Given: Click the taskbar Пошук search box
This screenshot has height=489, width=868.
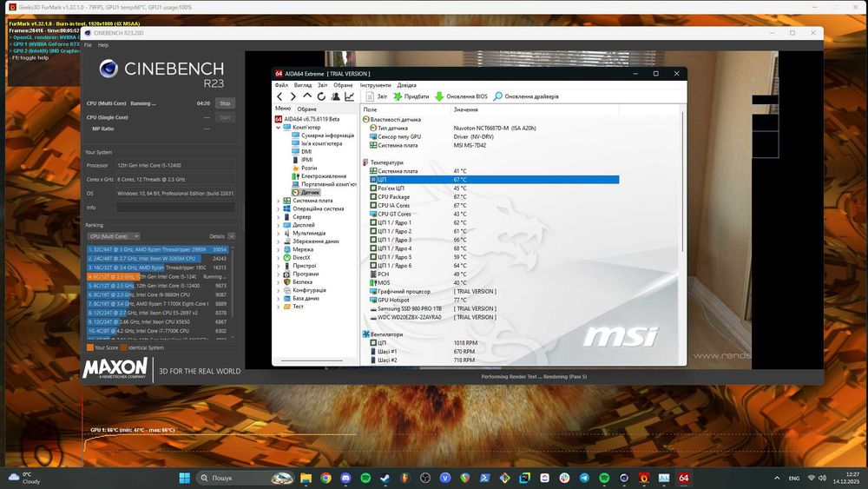Looking at the screenshot, I should [x=246, y=478].
